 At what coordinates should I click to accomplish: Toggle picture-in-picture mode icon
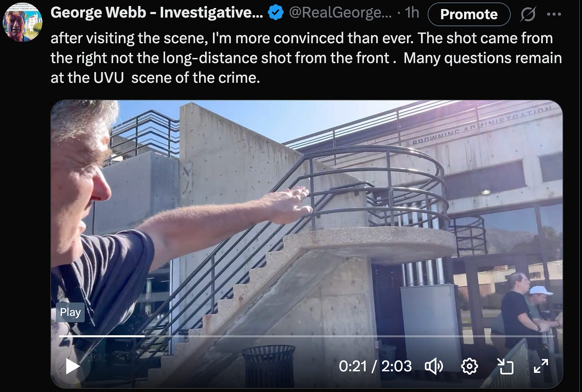[x=505, y=366]
